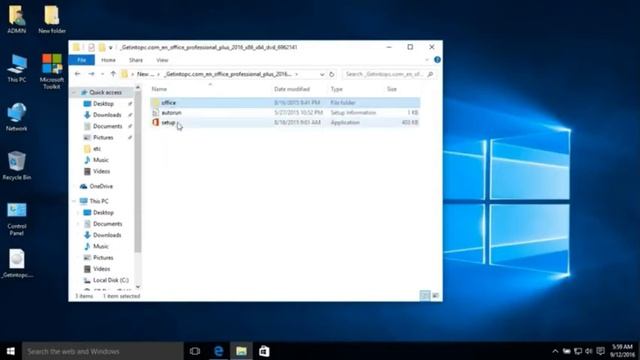Viewport: 640px width, 360px height.
Task: Open Action Center notifications icon
Action: click(x=600, y=351)
